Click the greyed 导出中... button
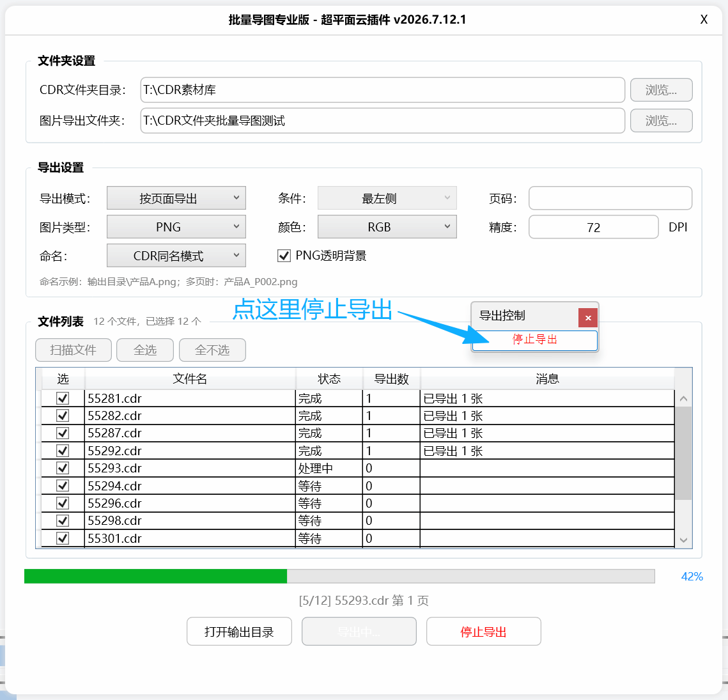Screen dimensions: 728x700 359,631
